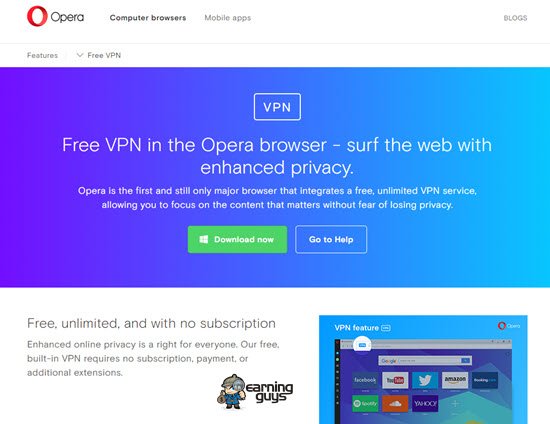This screenshot has width=550, height=424.
Task: Open the Computer browsers menu
Action: (x=148, y=18)
